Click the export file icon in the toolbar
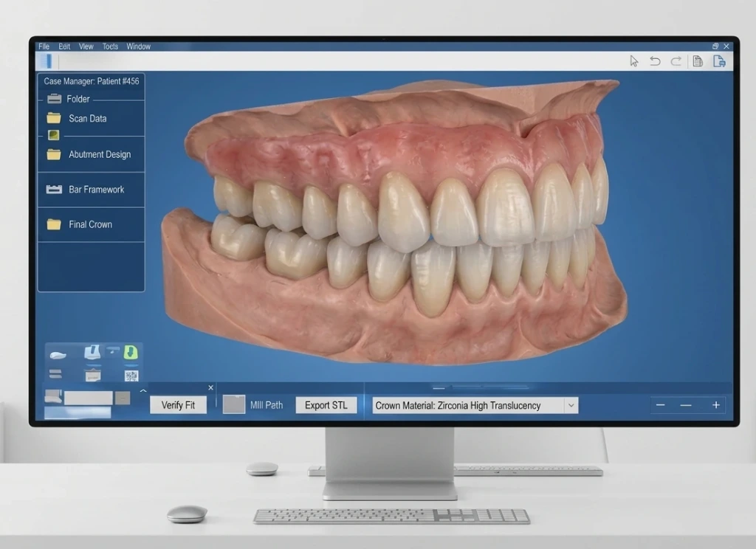 (718, 61)
